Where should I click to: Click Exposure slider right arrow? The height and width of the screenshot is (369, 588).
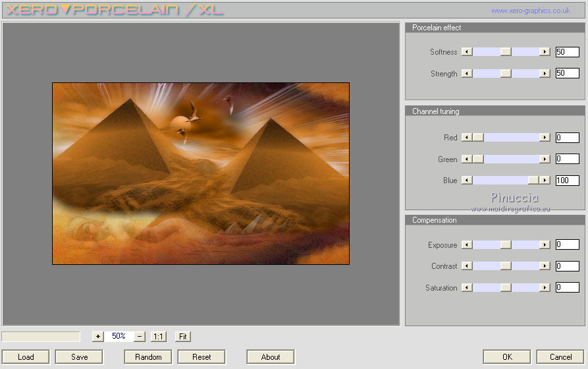(545, 244)
